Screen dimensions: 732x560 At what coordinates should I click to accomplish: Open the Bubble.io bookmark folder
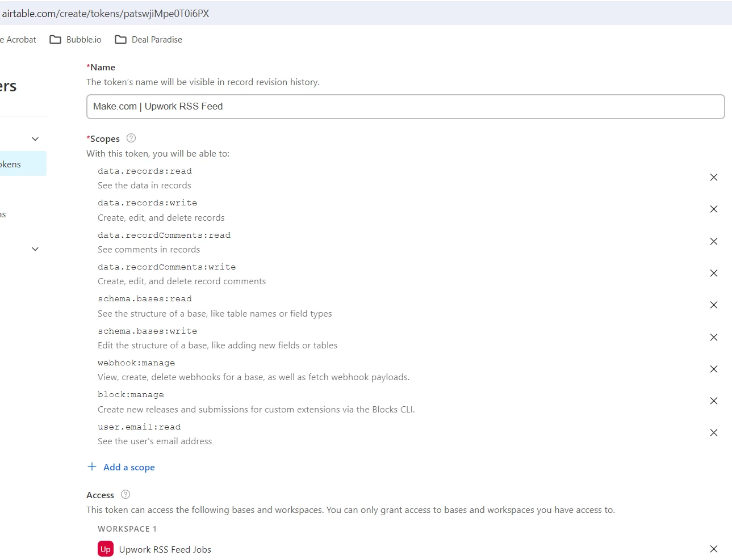pos(76,40)
